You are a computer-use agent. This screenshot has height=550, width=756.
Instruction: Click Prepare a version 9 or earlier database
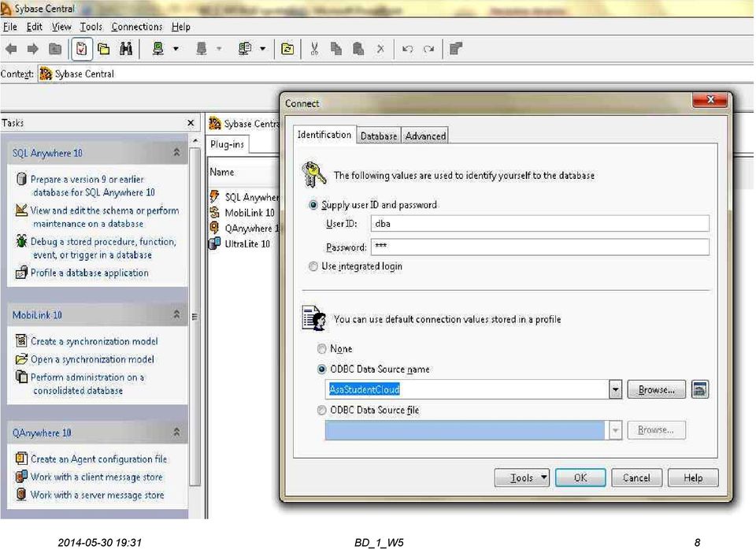(x=92, y=186)
